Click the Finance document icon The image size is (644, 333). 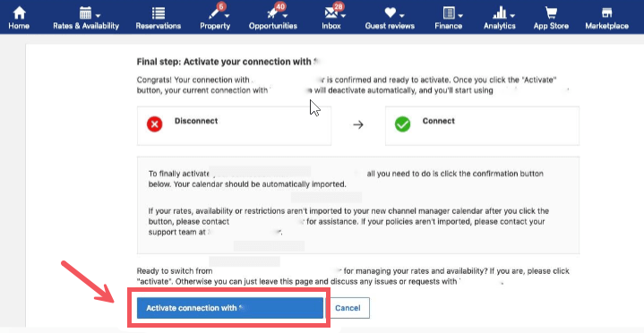pos(449,13)
